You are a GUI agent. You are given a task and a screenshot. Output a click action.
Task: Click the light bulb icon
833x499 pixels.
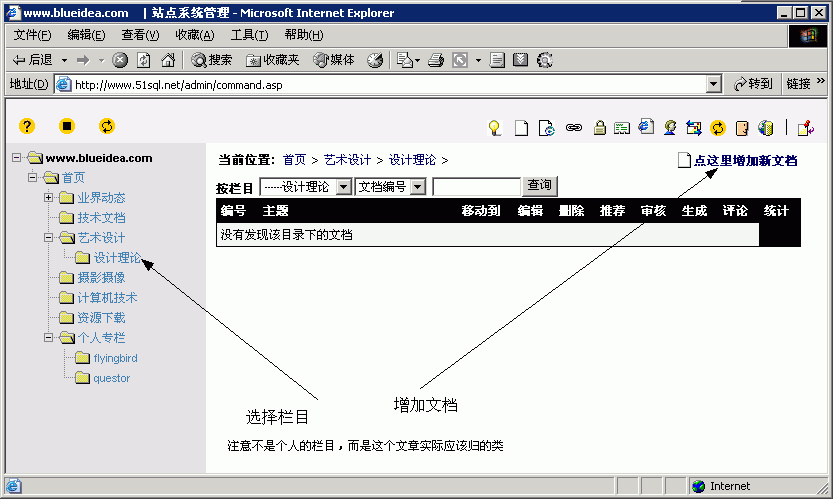pyautogui.click(x=495, y=128)
